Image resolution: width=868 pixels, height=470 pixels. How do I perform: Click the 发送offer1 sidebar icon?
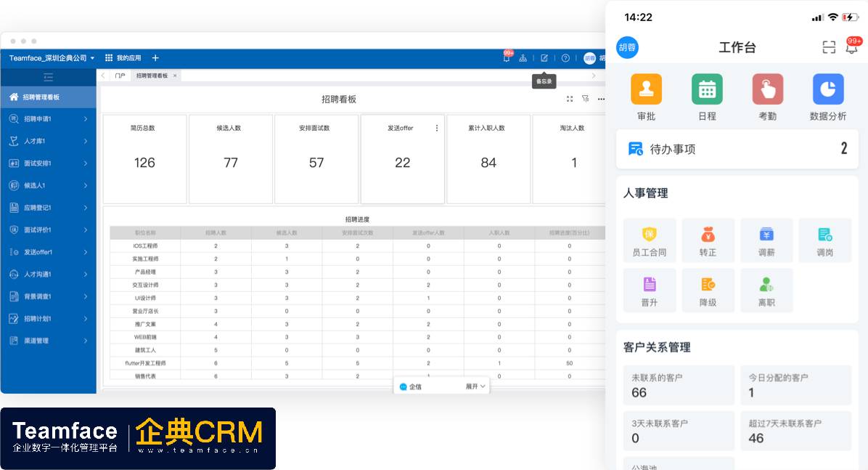pos(14,251)
